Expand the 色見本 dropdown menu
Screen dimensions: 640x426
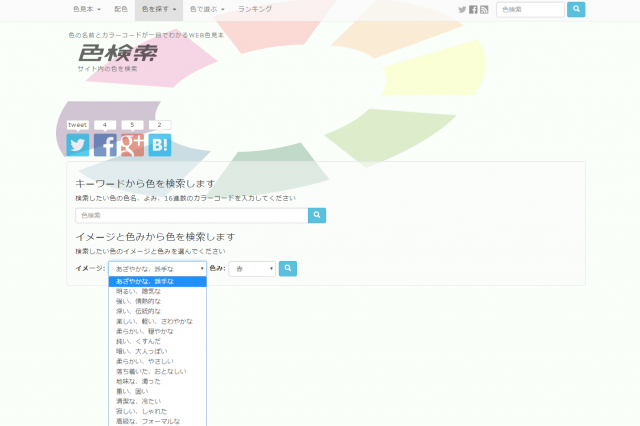[x=87, y=9]
